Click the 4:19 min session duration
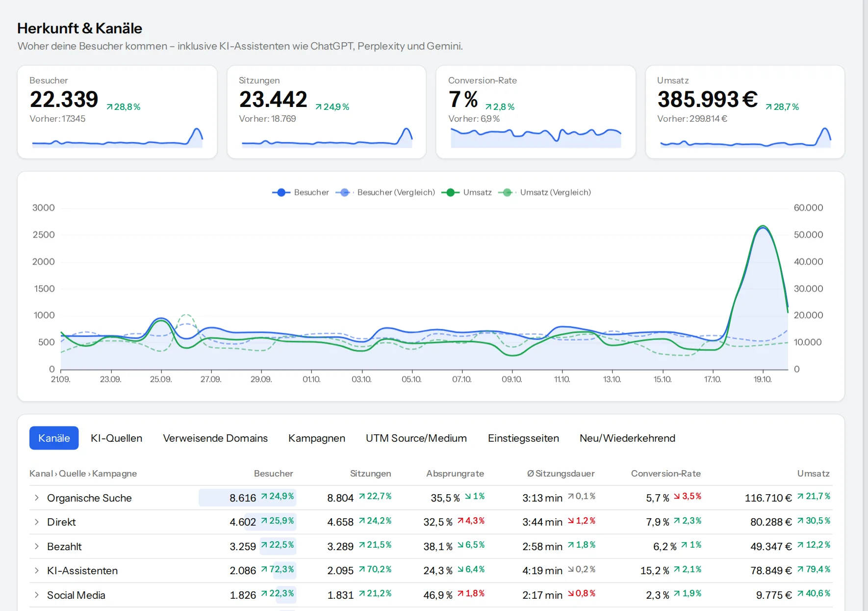This screenshot has height=611, width=868. (x=542, y=570)
